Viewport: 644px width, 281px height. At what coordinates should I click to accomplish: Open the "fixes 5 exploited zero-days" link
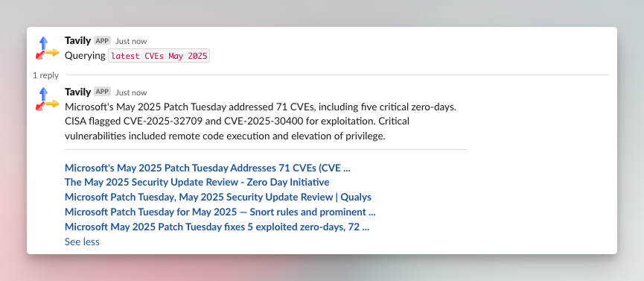pyautogui.click(x=217, y=227)
